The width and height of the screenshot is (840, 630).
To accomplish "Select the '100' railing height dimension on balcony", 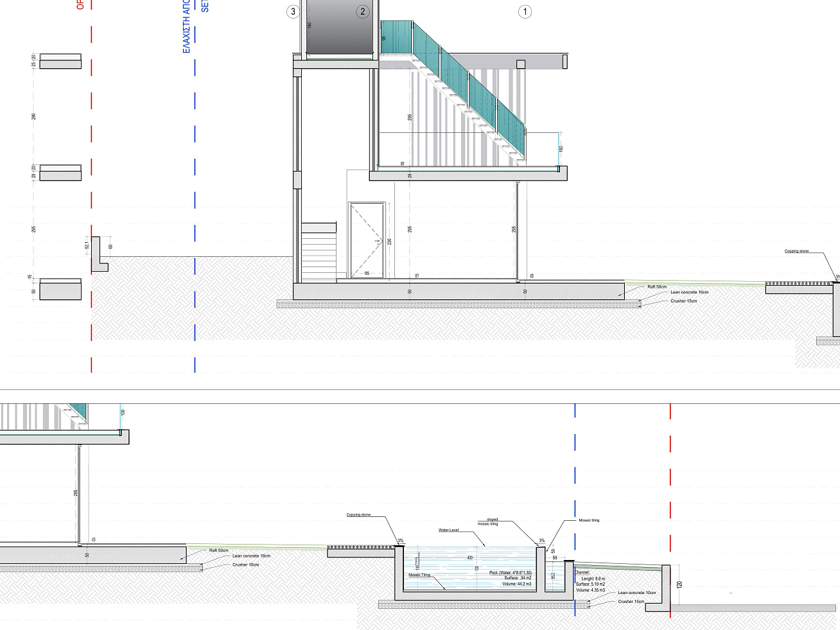I will (561, 149).
